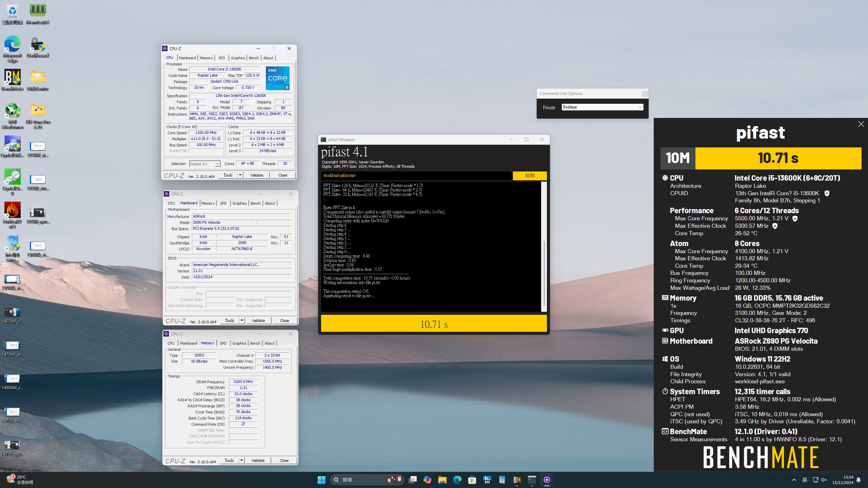The width and height of the screenshot is (868, 488).
Task: Open the DiskGenius folder
Action: (x=38, y=80)
